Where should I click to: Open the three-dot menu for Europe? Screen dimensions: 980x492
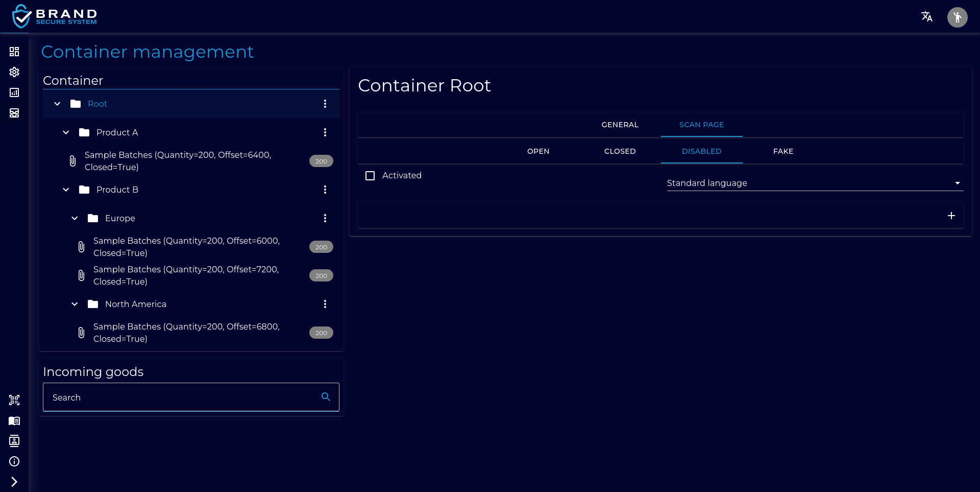pyautogui.click(x=325, y=218)
